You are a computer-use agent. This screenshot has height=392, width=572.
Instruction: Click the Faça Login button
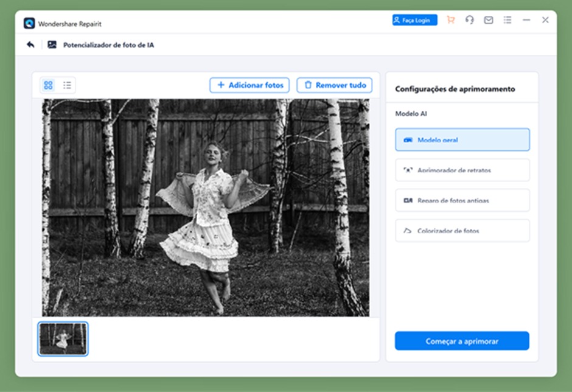[x=414, y=20]
